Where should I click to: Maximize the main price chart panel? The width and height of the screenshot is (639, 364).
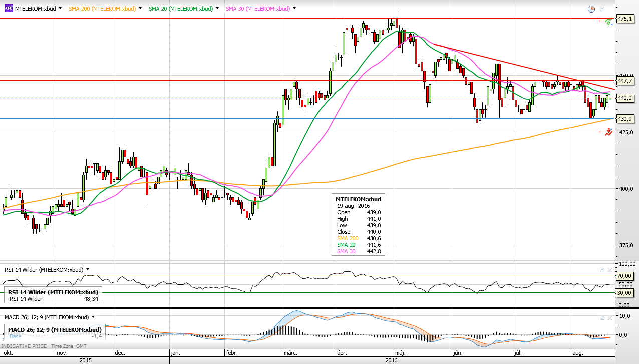tap(602, 9)
